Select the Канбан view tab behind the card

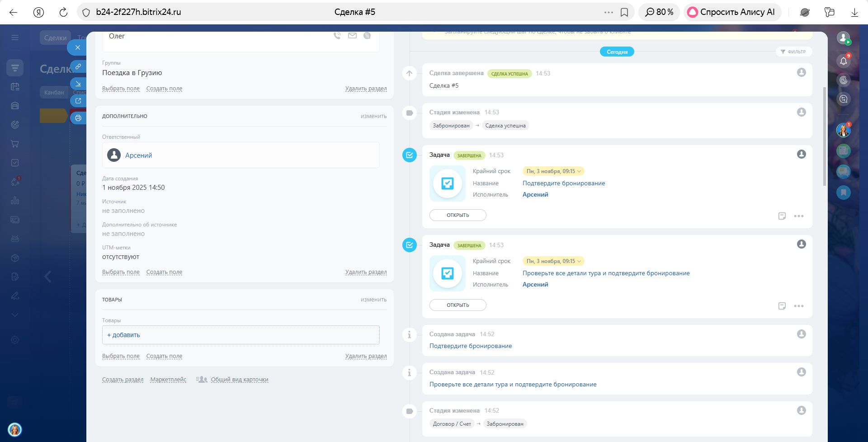click(x=54, y=92)
